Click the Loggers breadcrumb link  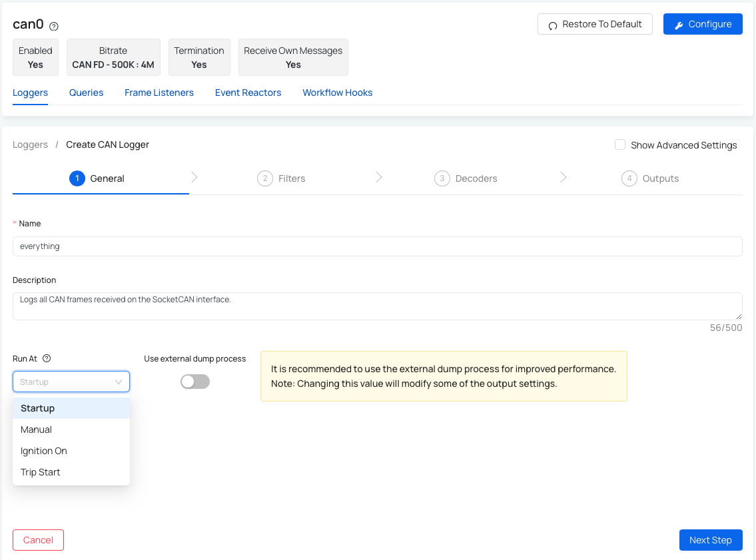30,144
